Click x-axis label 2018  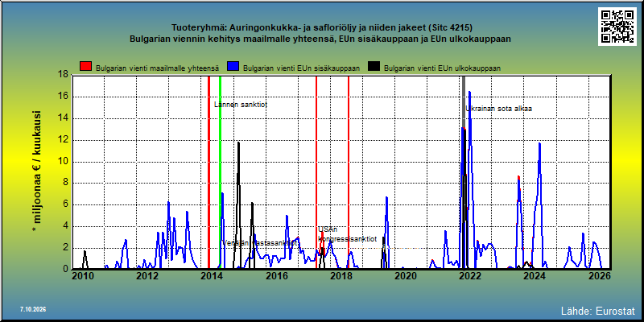coord(341,276)
